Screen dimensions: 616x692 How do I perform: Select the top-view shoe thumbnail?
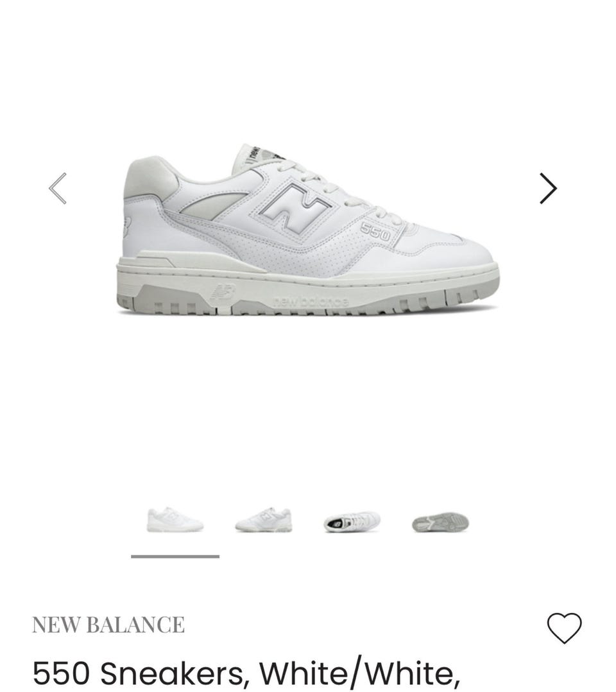[x=352, y=522]
